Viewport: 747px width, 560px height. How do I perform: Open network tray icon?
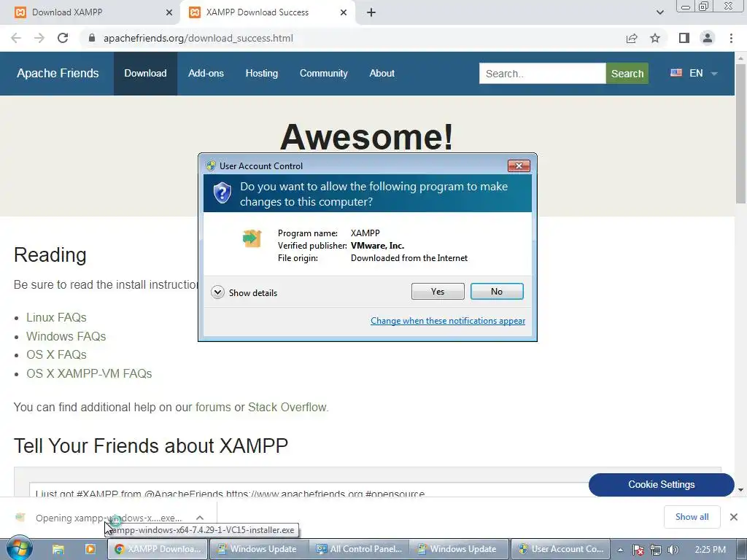click(656, 550)
